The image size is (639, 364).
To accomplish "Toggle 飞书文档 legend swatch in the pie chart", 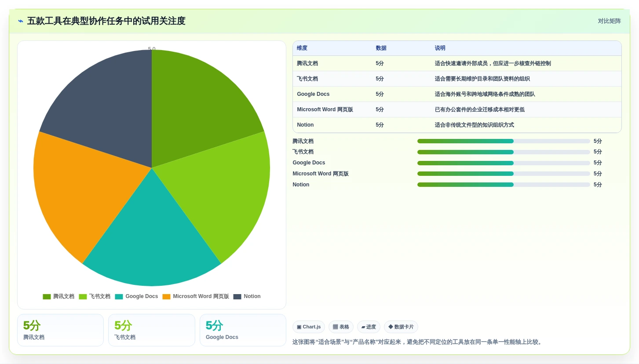I will click(83, 297).
